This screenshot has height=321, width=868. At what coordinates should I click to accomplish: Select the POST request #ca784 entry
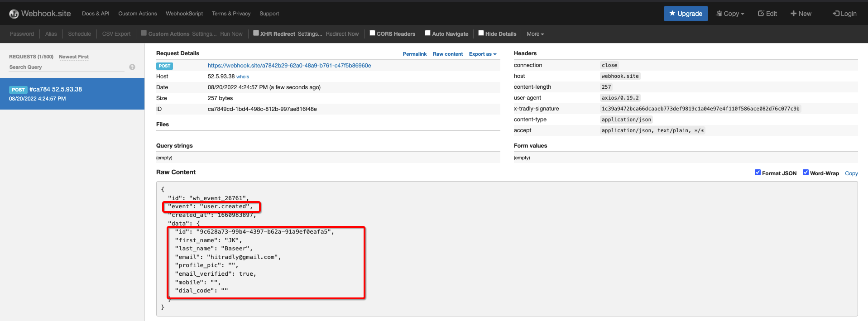click(x=72, y=94)
